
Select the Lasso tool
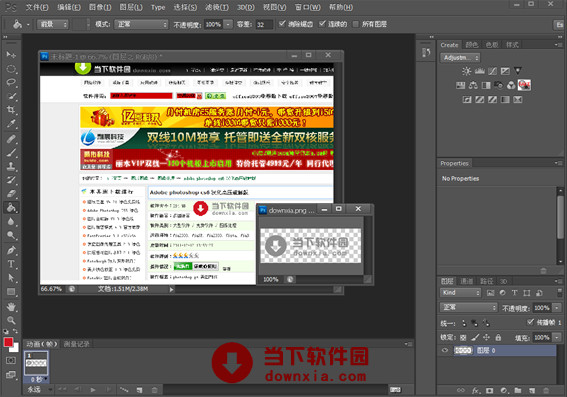click(11, 82)
